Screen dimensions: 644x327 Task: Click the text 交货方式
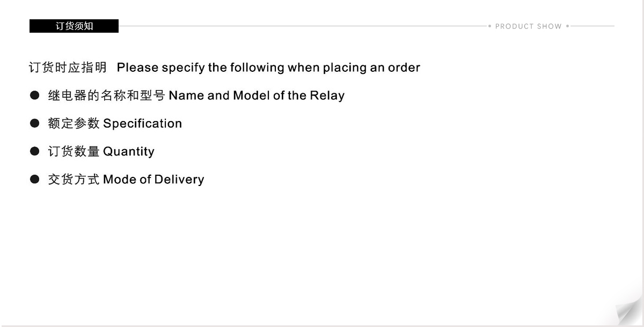pyautogui.click(x=74, y=179)
